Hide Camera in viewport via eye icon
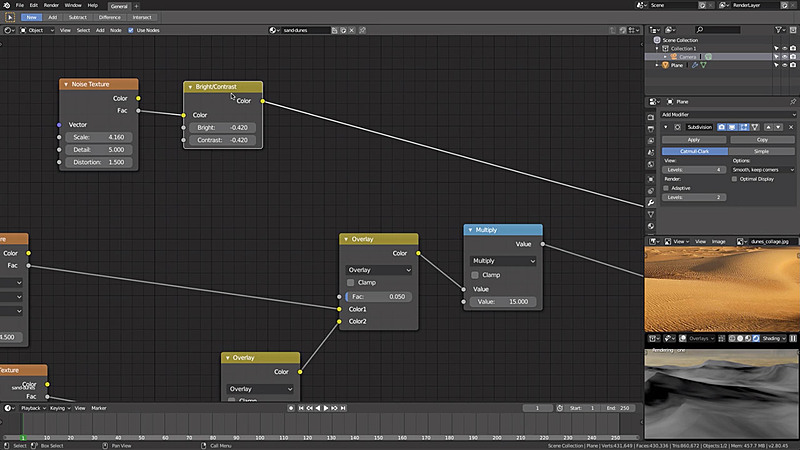Viewport: 800px width, 450px height. pyautogui.click(x=785, y=57)
